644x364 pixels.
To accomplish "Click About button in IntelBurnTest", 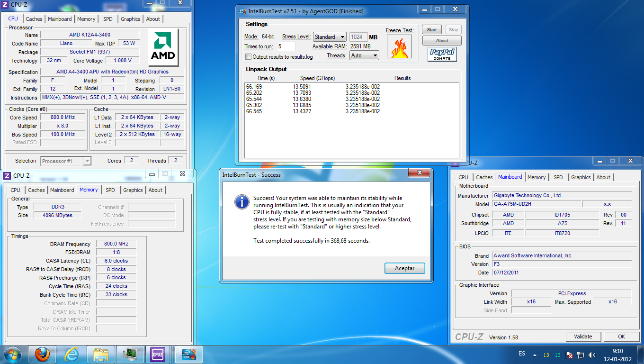I will click(442, 41).
